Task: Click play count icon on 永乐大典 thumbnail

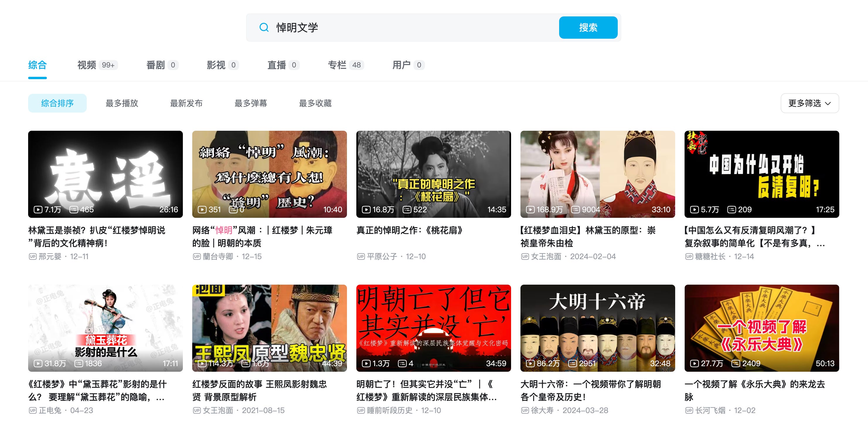Action: pos(694,364)
